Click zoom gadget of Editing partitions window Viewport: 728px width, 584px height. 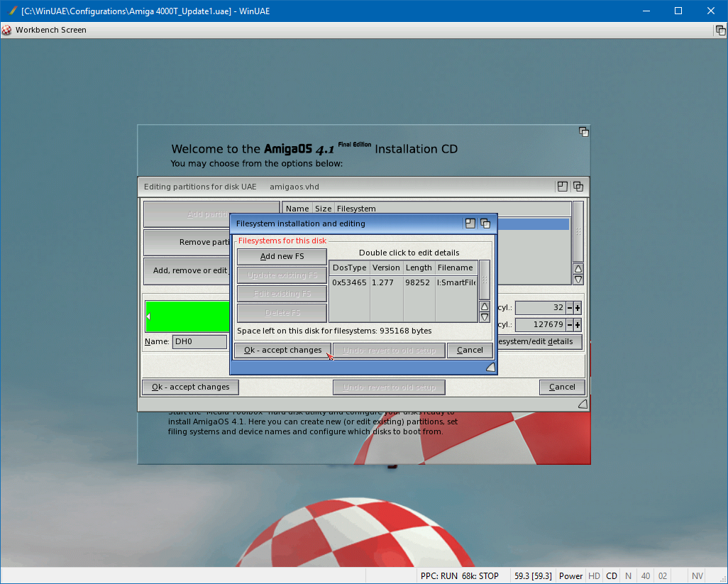[563, 187]
